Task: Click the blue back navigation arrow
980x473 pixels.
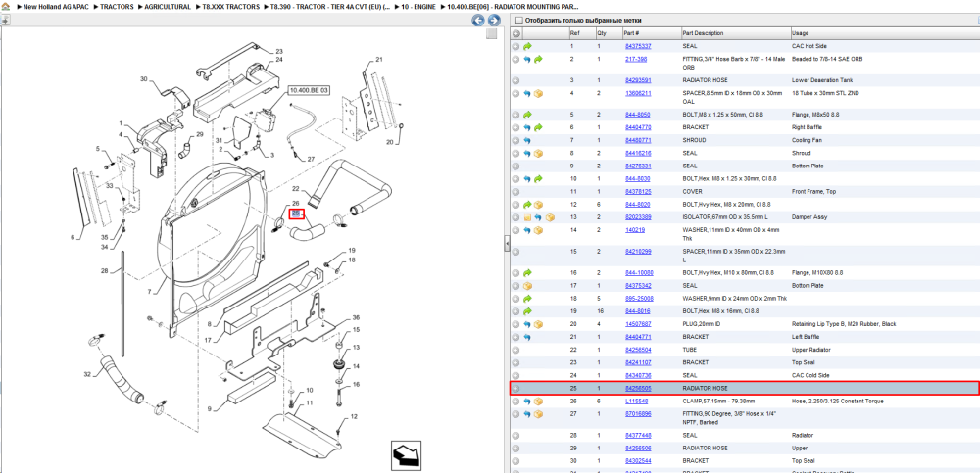Action: tap(477, 21)
